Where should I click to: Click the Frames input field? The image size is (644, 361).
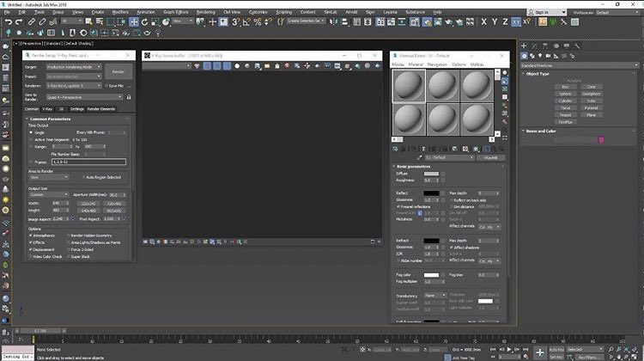pos(88,162)
